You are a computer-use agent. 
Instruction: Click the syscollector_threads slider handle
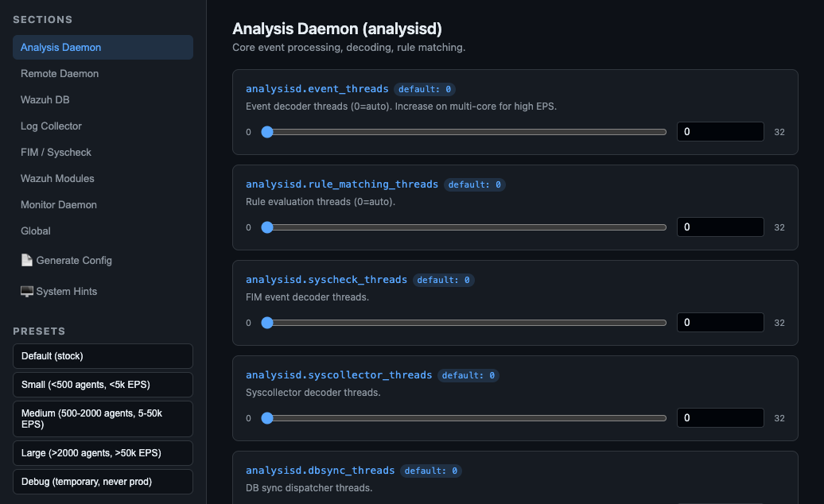267,418
